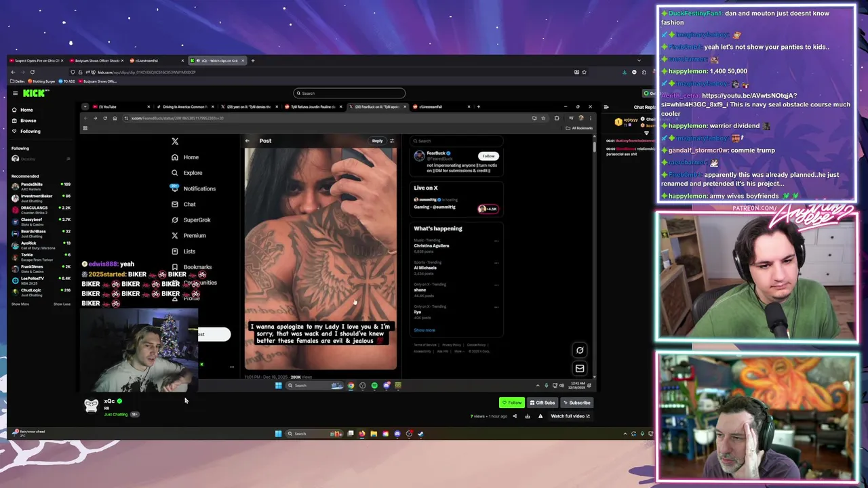Image resolution: width=868 pixels, height=488 pixels.
Task: Click the Windows Start button on the bottom taskbar
Action: [x=278, y=434]
